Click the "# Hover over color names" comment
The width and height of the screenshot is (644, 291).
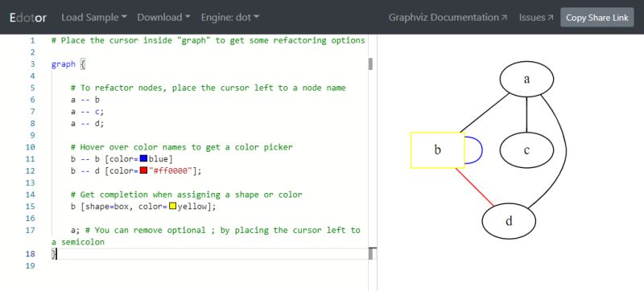pos(182,147)
